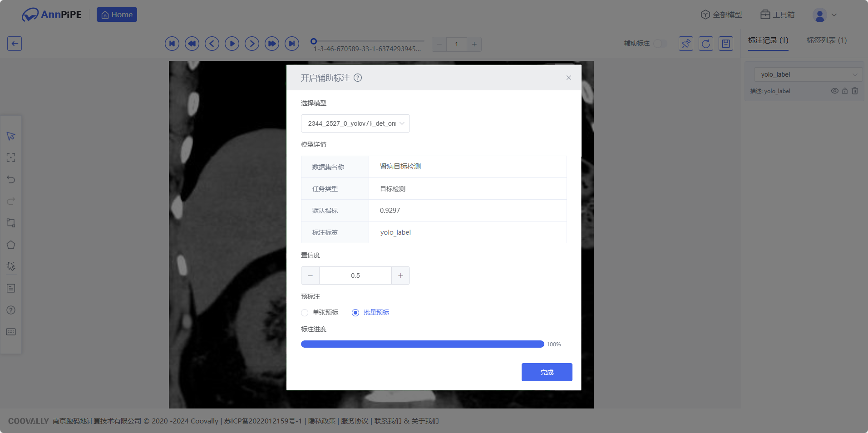Select the pointer arrow tool
Screen dimensions: 868x433
(x=11, y=136)
